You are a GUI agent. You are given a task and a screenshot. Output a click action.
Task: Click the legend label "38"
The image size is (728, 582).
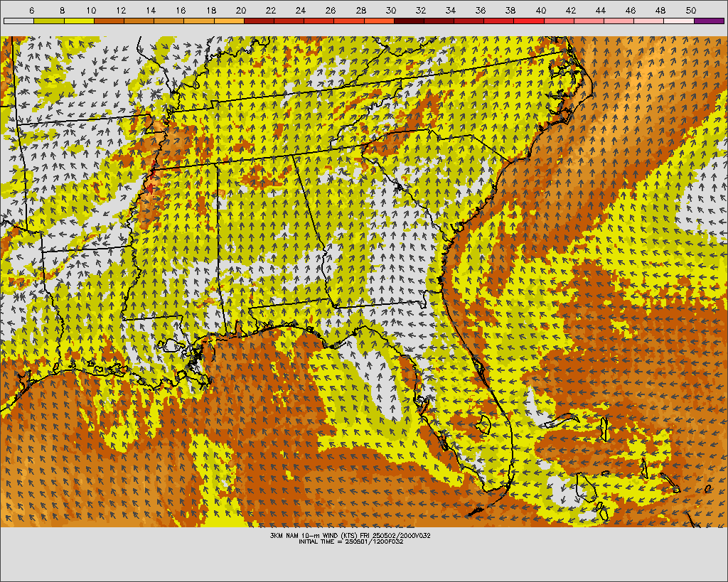pos(510,10)
